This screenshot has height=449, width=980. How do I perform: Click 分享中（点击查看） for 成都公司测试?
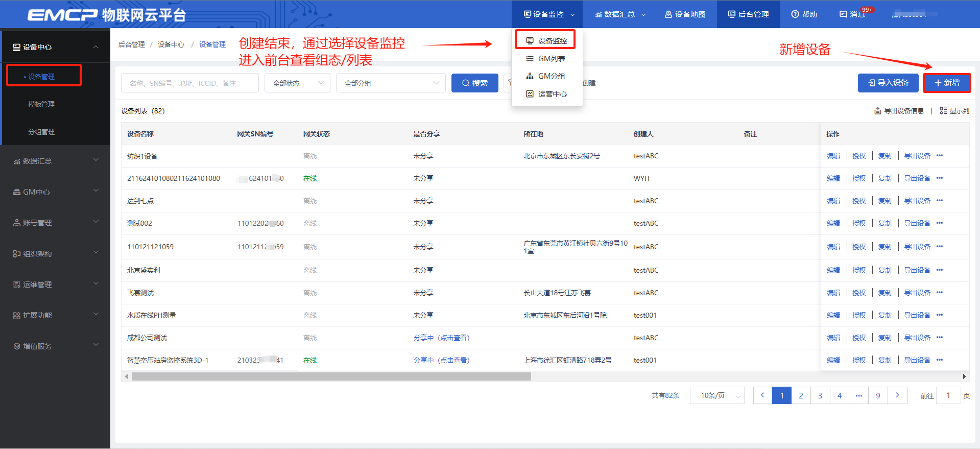[x=442, y=338]
